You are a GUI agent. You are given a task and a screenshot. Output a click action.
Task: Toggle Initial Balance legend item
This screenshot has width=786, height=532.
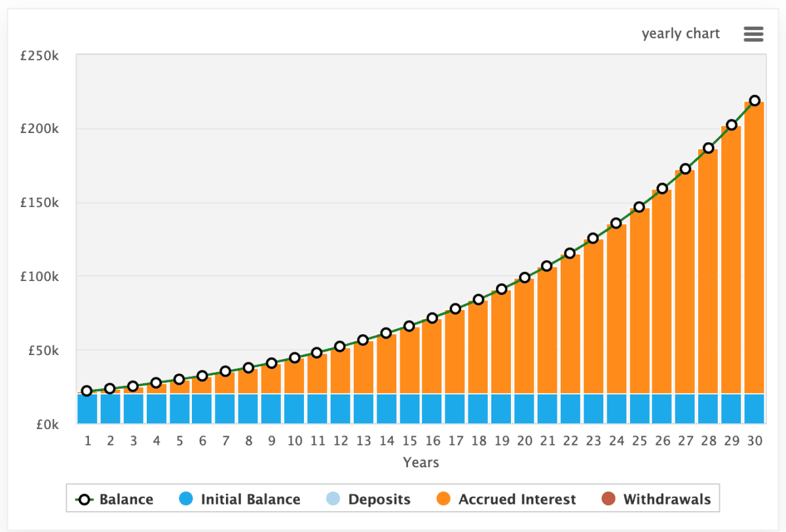click(x=250, y=499)
